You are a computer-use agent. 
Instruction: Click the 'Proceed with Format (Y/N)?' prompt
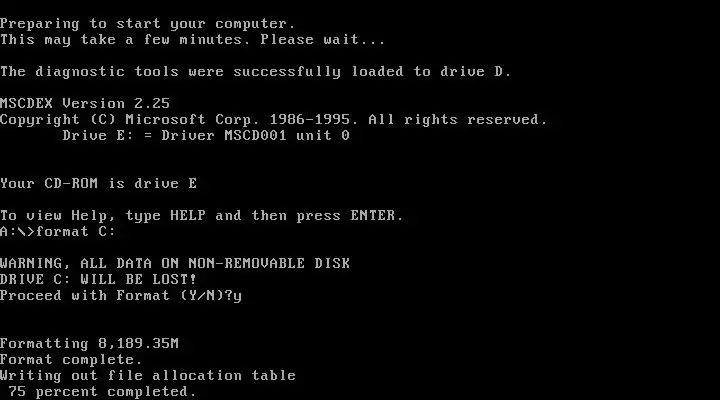116,295
